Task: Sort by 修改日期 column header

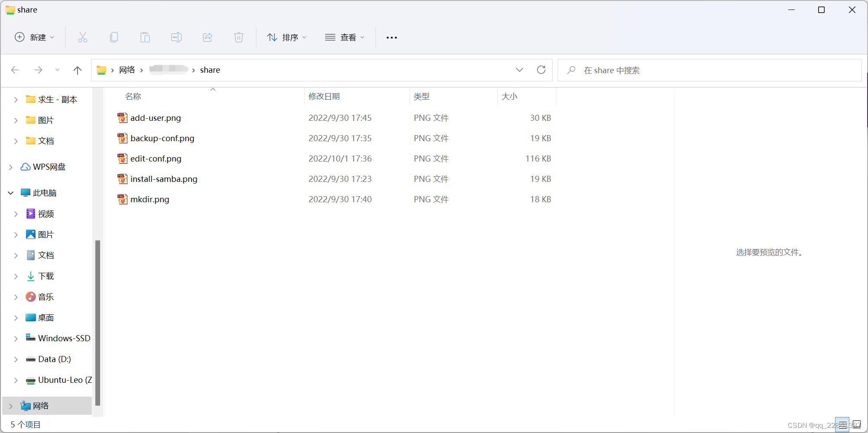Action: pyautogui.click(x=324, y=96)
